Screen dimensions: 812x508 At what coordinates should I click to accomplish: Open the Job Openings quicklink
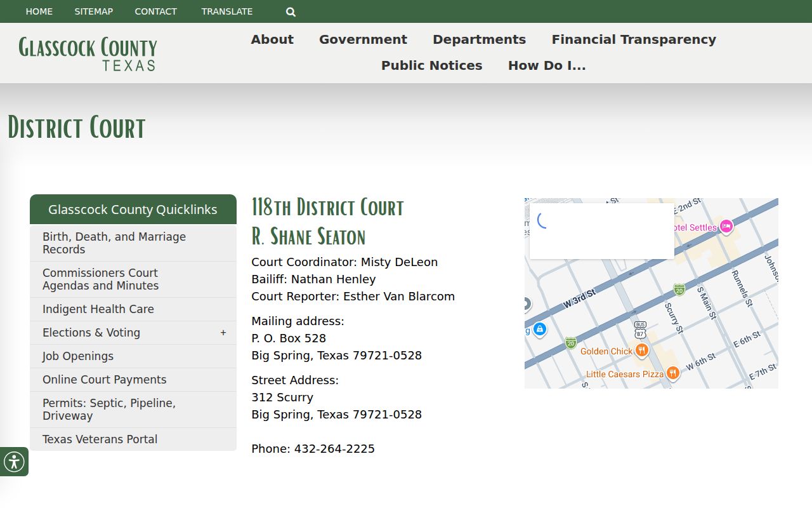133,356
